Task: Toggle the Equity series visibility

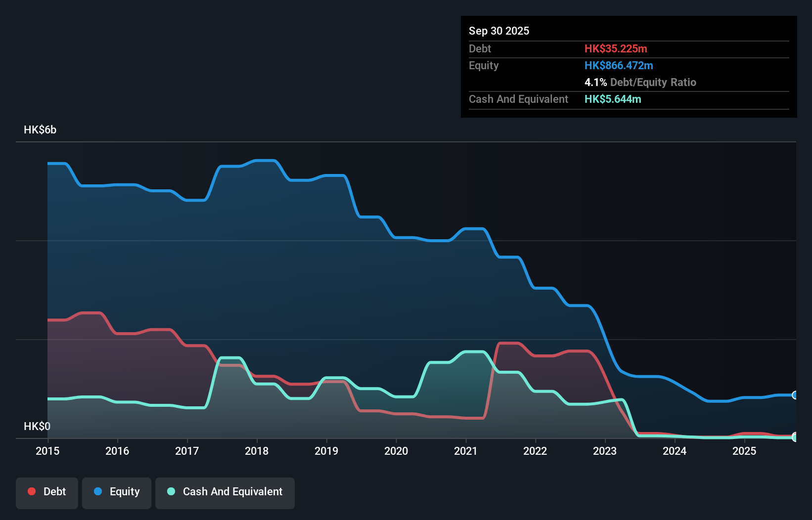Action: tap(116, 492)
